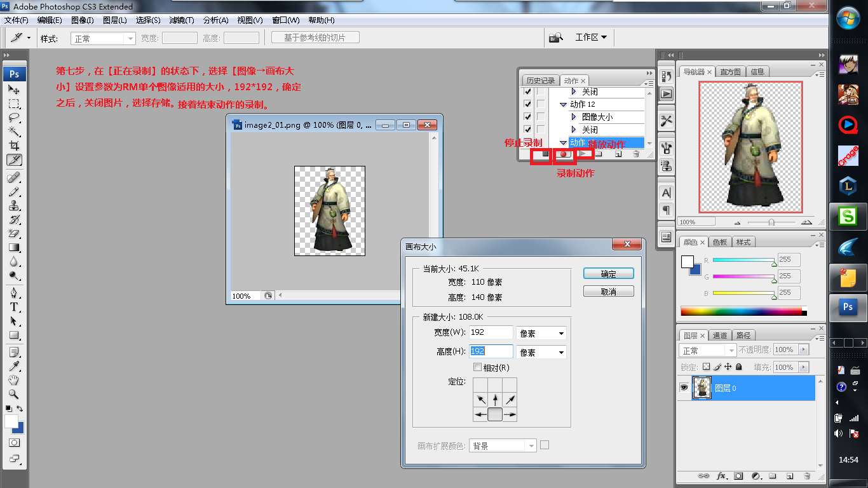Uncheck the checkmark beside 动作 12
Image resolution: width=868 pixels, height=488 pixels.
pos(527,104)
